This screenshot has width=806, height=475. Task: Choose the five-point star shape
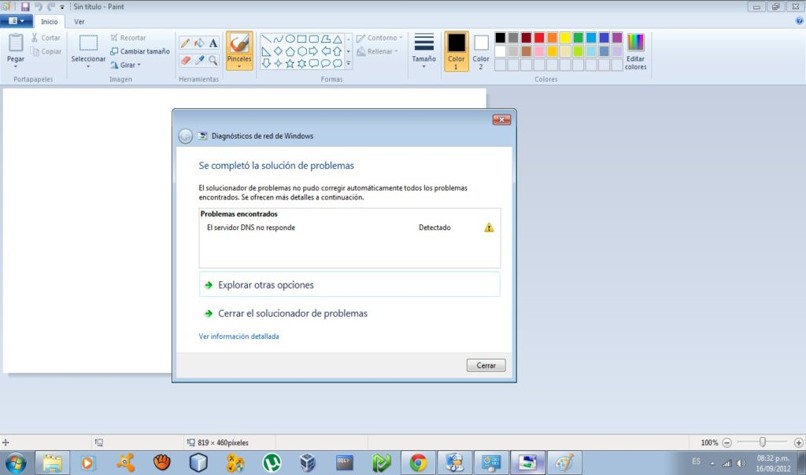[x=290, y=63]
